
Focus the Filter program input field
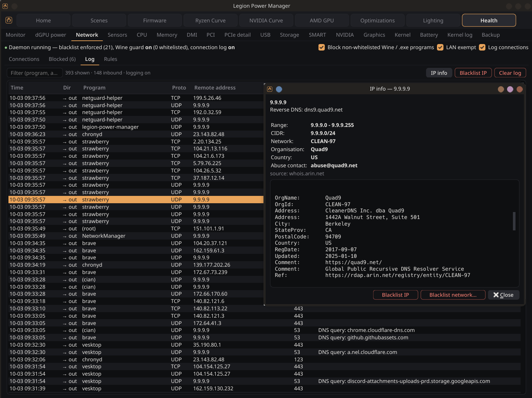pyautogui.click(x=34, y=73)
